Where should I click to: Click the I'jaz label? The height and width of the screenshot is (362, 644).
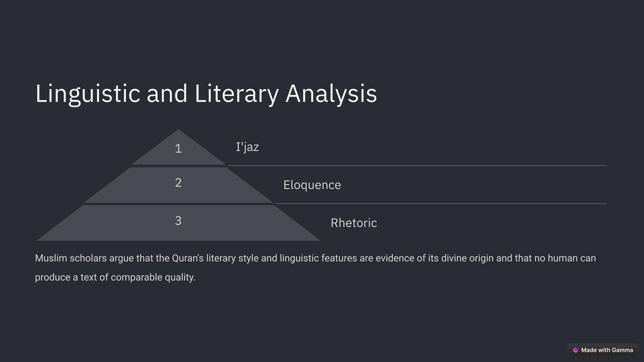[x=247, y=147]
